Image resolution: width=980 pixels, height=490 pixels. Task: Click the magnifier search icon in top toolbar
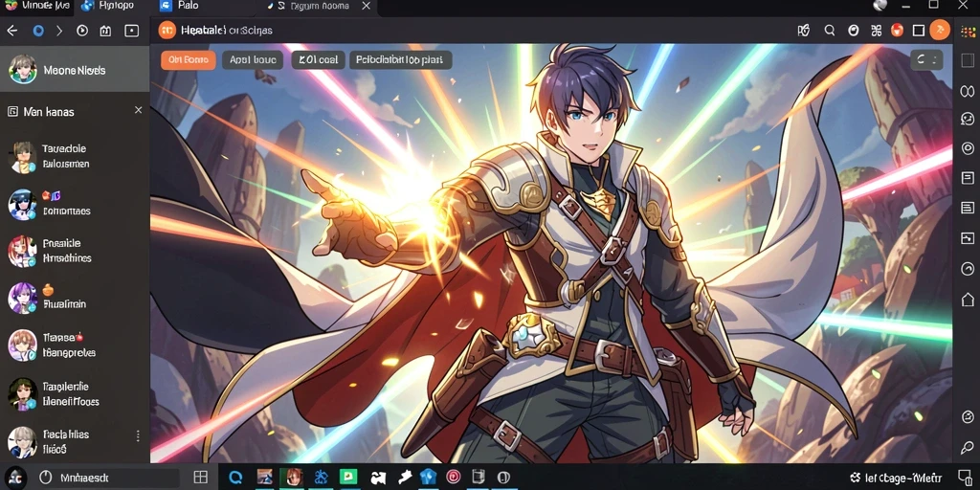point(830,30)
